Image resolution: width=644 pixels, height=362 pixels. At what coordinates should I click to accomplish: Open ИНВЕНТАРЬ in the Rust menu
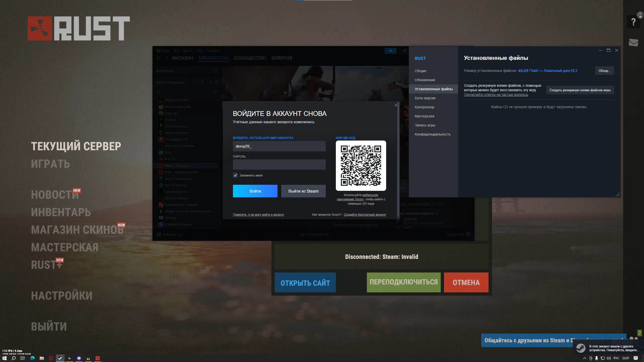(61, 212)
